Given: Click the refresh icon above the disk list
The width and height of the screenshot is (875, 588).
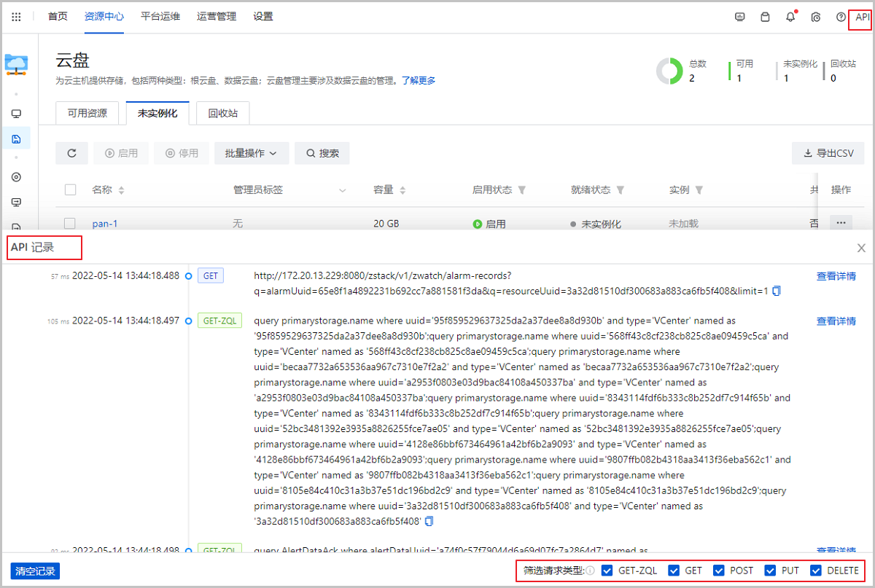Looking at the screenshot, I should pyautogui.click(x=71, y=153).
